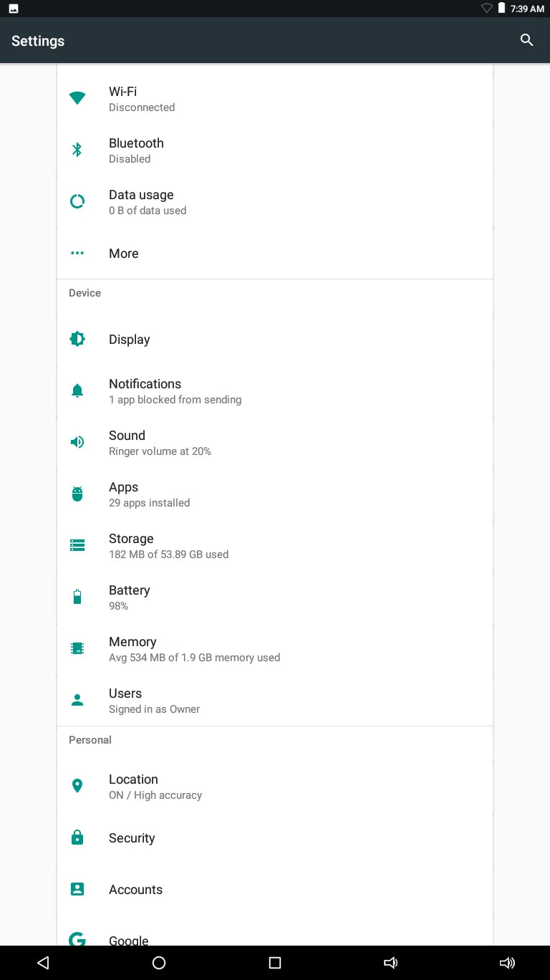Tap the Apps android icon
This screenshot has height=980, width=550.
(x=77, y=494)
